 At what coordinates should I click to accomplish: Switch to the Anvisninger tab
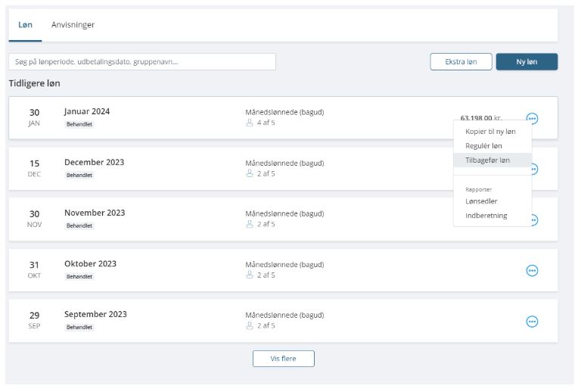(x=73, y=25)
